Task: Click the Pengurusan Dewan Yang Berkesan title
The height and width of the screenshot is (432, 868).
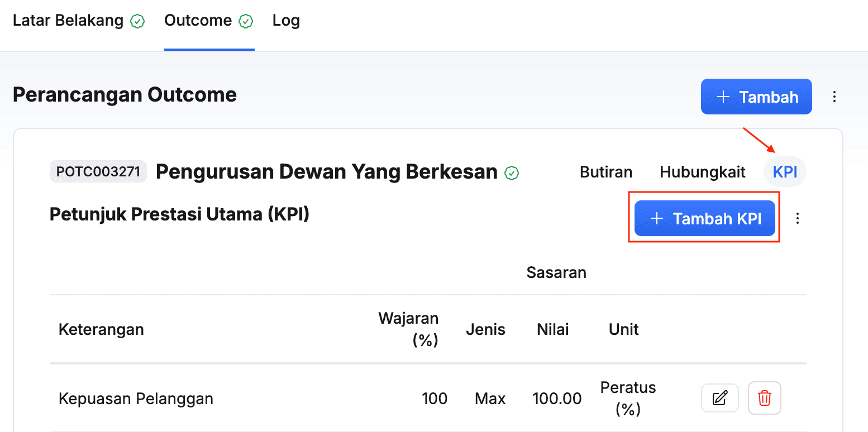Action: click(x=326, y=172)
